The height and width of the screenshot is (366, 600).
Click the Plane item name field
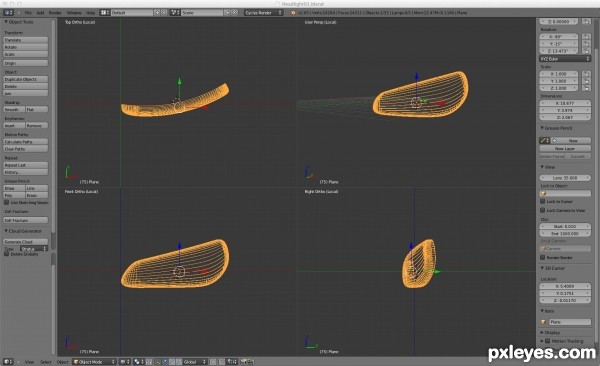570,322
